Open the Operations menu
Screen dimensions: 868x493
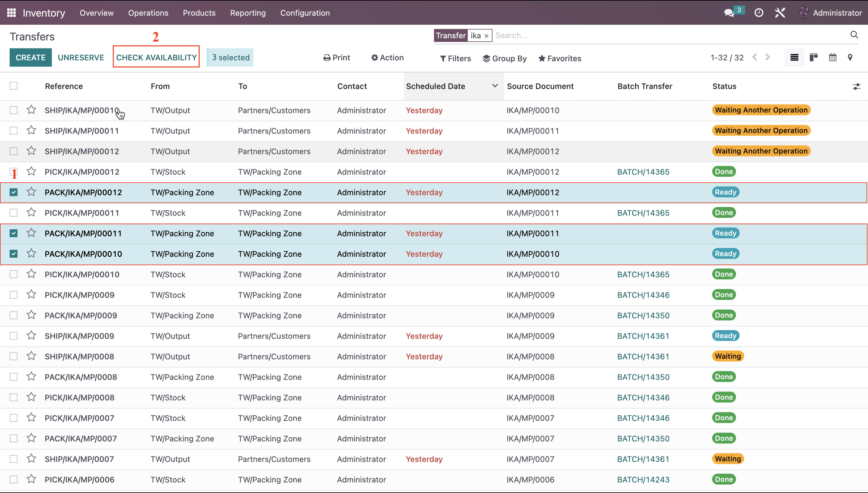click(148, 13)
